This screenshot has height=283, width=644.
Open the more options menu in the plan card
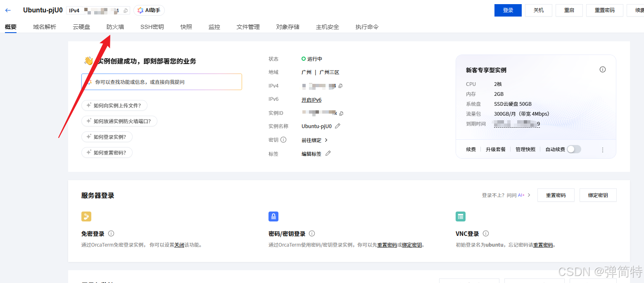coord(602,150)
